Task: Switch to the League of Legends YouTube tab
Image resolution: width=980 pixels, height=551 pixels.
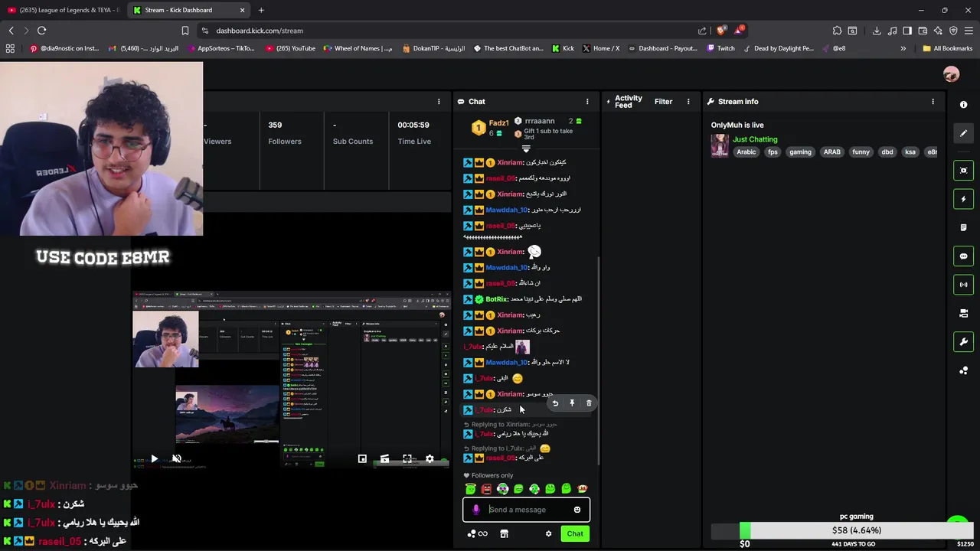Action: coord(64,10)
